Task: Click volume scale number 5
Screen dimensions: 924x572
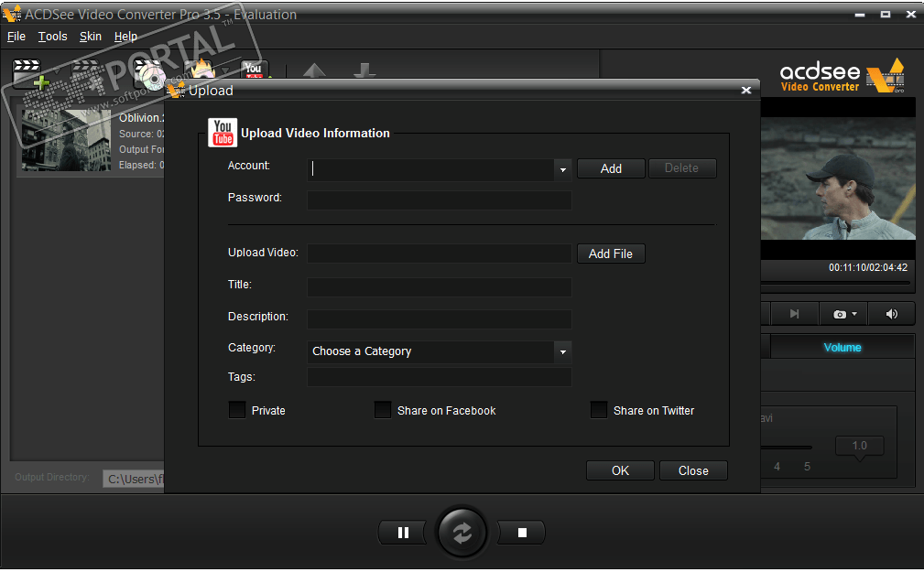Action: 807,467
